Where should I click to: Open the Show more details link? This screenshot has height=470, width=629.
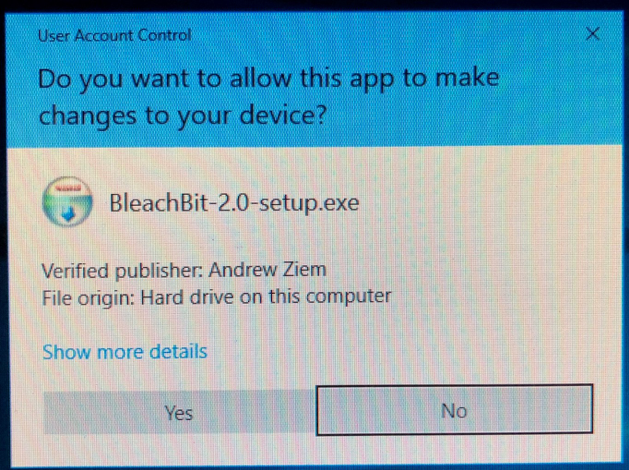(x=125, y=352)
